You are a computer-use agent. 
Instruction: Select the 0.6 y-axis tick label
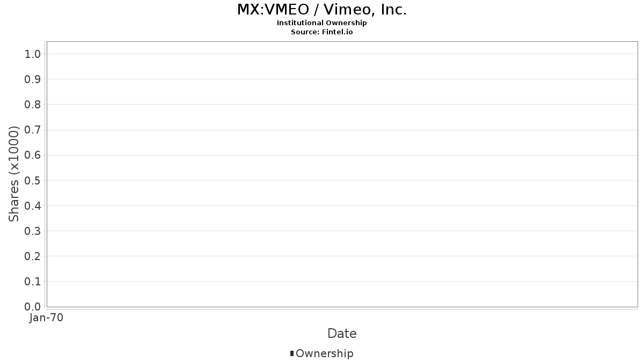coord(33,155)
